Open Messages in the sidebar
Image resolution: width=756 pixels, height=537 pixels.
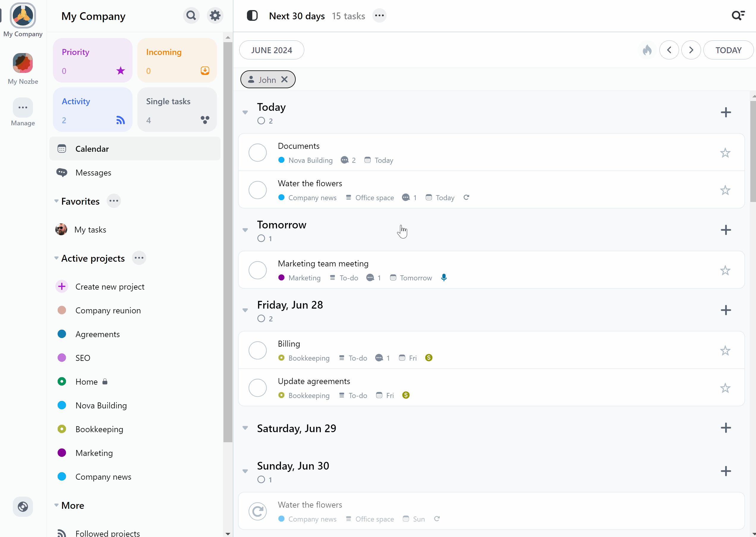(93, 173)
